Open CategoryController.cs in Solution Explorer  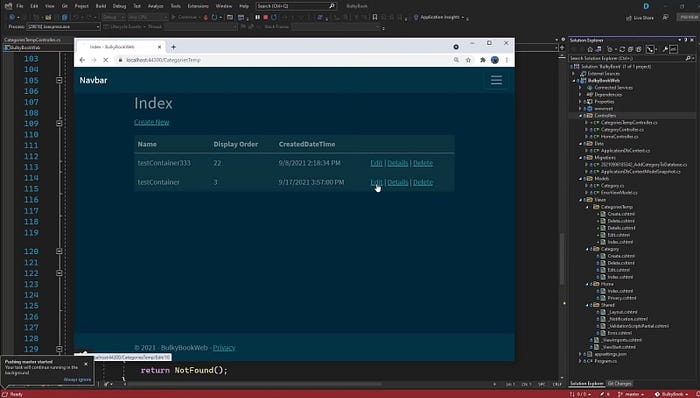pyautogui.click(x=622, y=129)
